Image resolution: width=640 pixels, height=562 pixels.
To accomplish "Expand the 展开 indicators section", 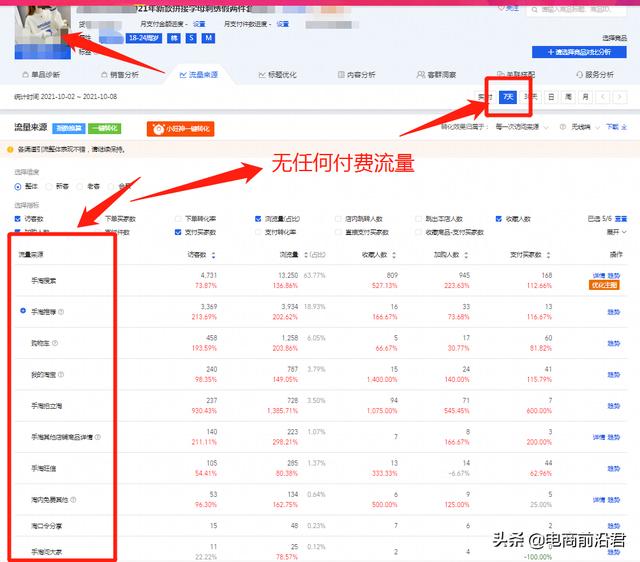I will [x=616, y=232].
